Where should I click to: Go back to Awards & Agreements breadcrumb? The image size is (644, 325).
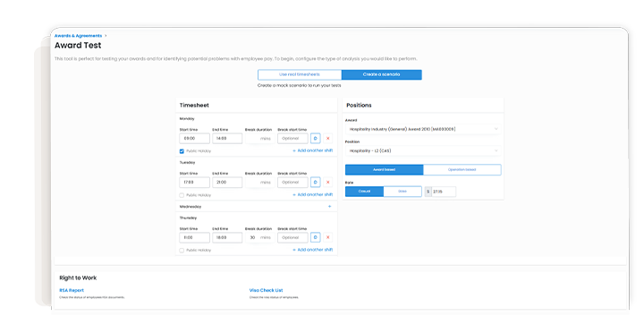click(78, 36)
